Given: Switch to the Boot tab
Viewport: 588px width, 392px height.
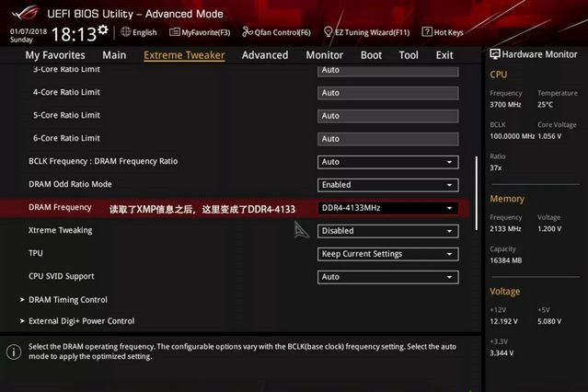Looking at the screenshot, I should (371, 55).
